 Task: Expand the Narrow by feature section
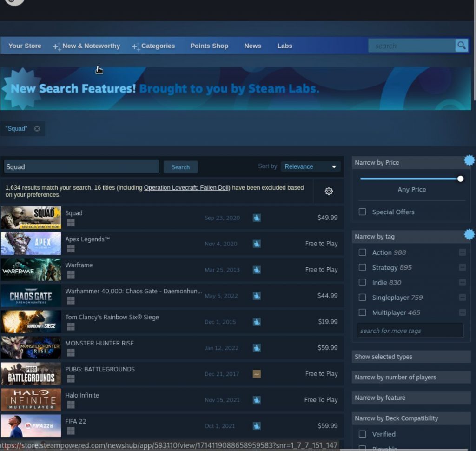pos(410,398)
